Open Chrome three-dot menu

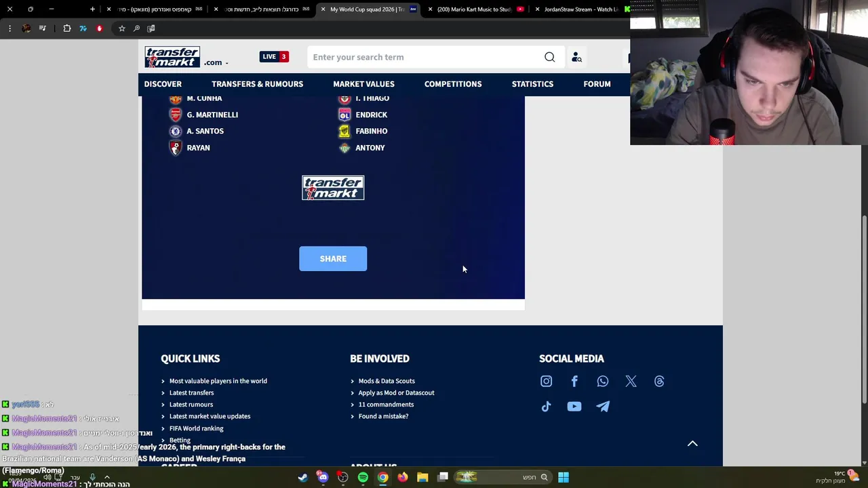(9, 28)
